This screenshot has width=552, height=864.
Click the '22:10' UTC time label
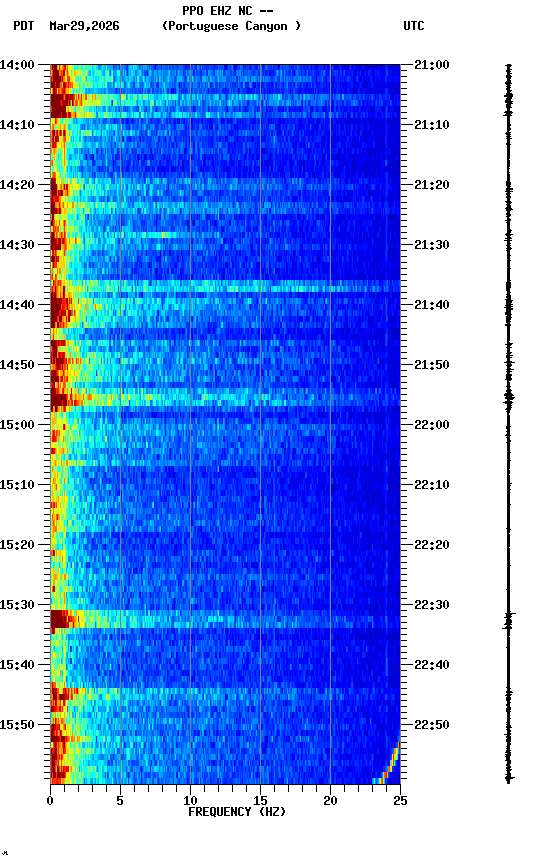click(x=432, y=485)
